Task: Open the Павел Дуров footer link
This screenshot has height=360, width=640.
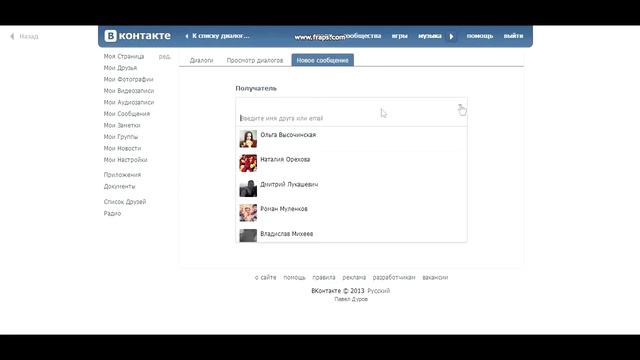Action: [x=351, y=299]
